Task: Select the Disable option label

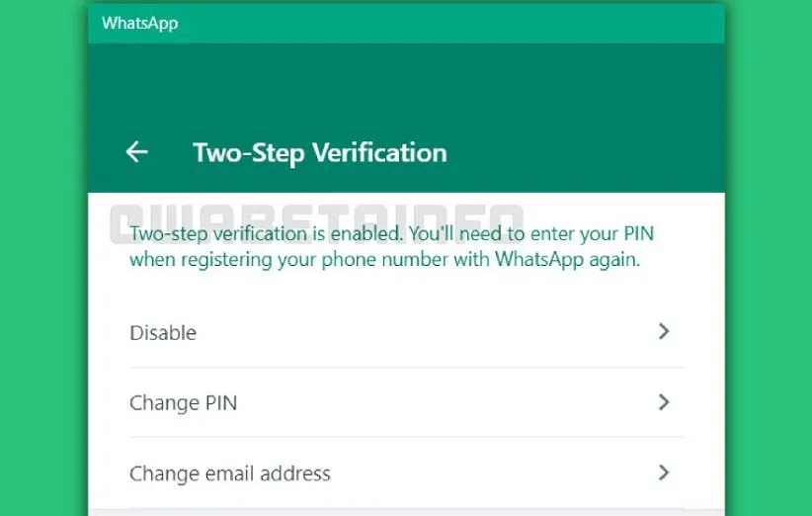Action: pyautogui.click(x=163, y=333)
